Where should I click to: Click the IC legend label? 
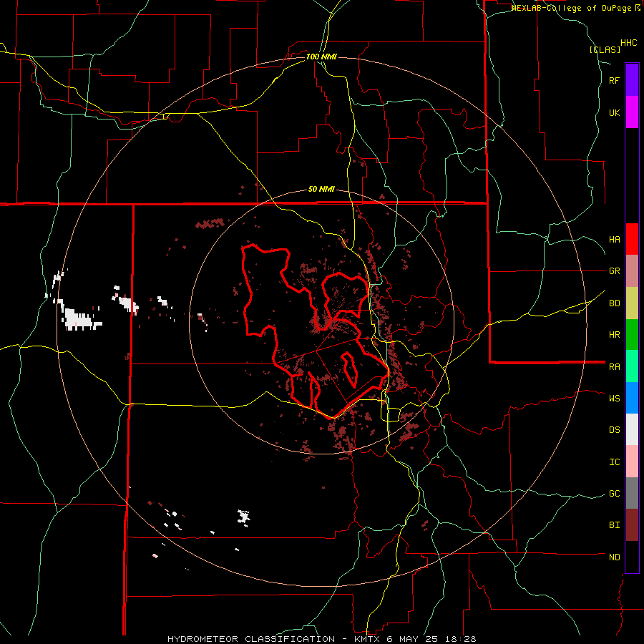614,462
